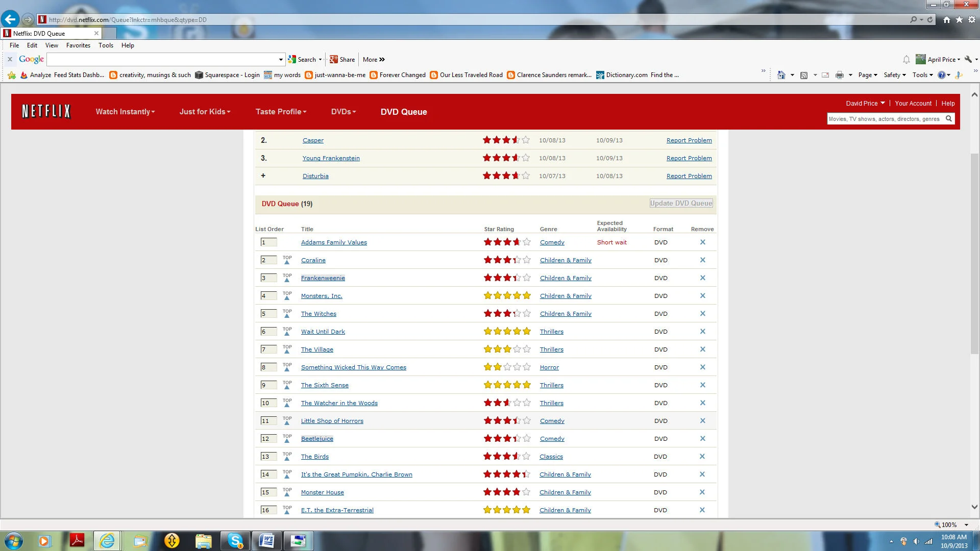Click the Children & Family genre for Coraline
Image resolution: width=980 pixels, height=551 pixels.
(x=566, y=260)
